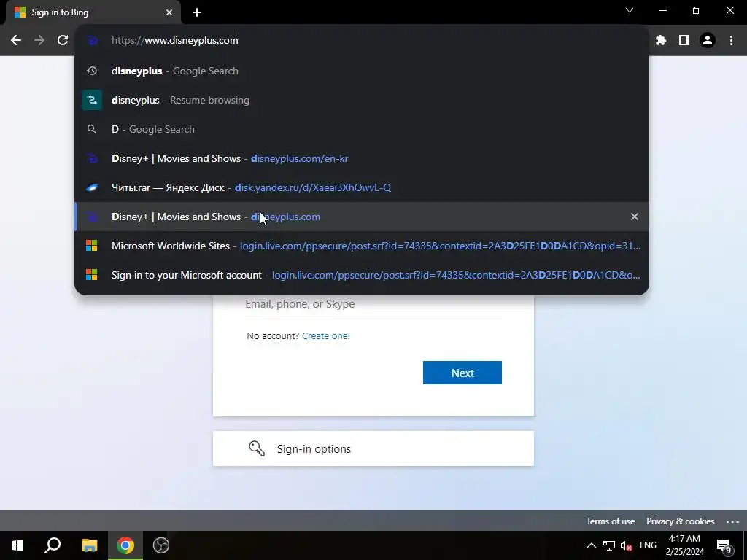Image resolution: width=747 pixels, height=560 pixels.
Task: Choose disneyplus Google Search history suggestion
Action: pyautogui.click(x=362, y=71)
